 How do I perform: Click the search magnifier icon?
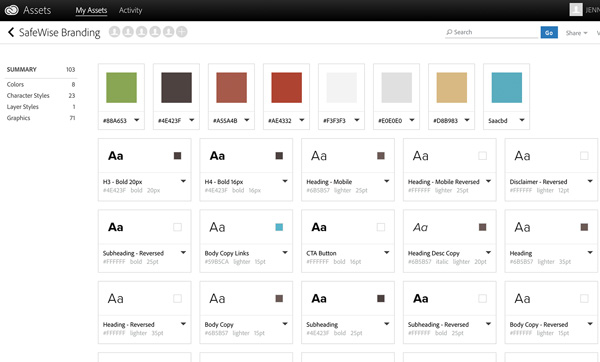[x=449, y=32]
